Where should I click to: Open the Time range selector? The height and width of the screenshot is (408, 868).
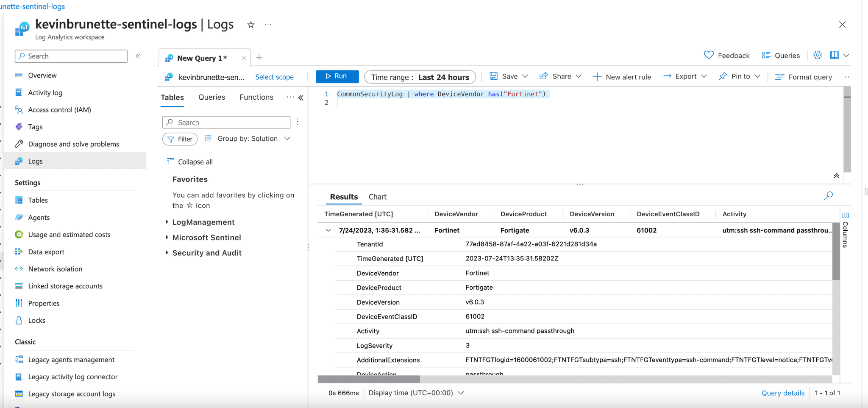coord(420,77)
